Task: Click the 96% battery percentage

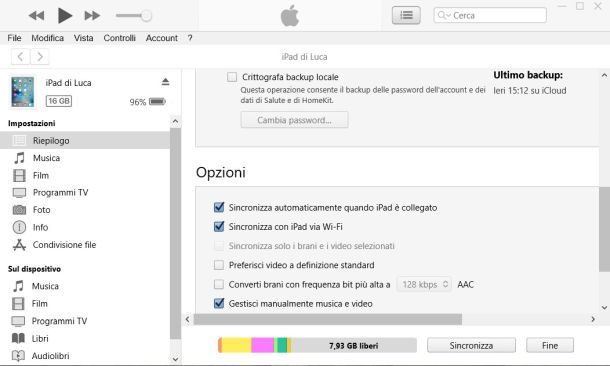Action: pyautogui.click(x=138, y=102)
